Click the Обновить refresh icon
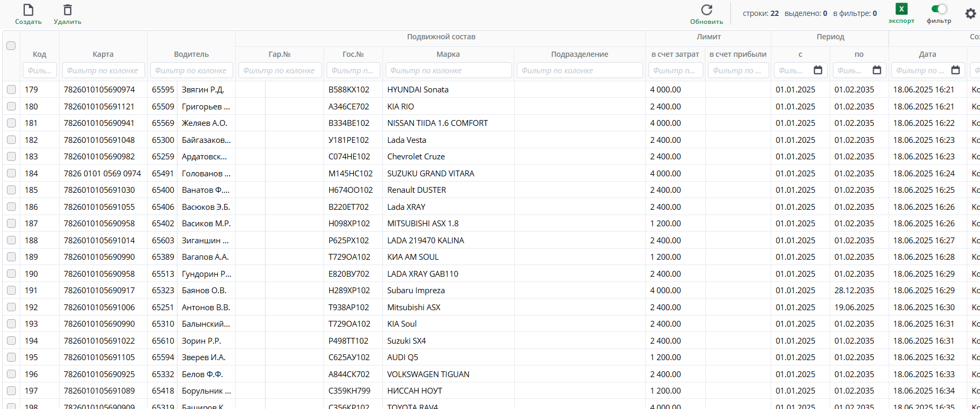980x409 pixels. point(706,10)
